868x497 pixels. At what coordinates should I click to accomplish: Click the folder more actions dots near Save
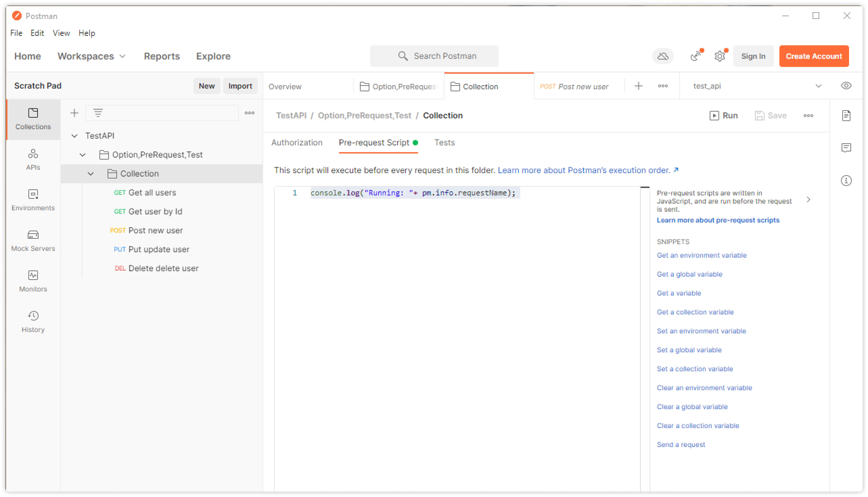[808, 116]
